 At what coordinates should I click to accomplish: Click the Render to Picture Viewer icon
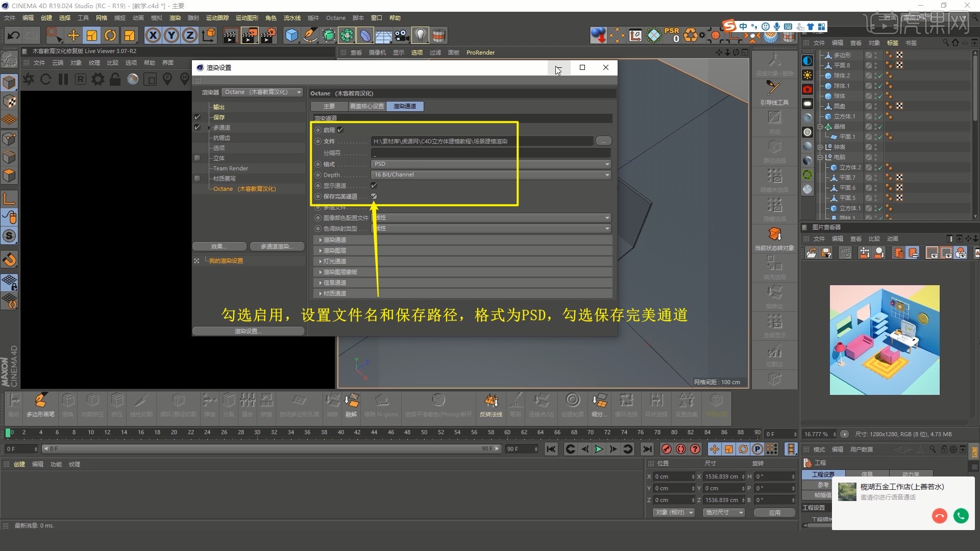(250, 35)
